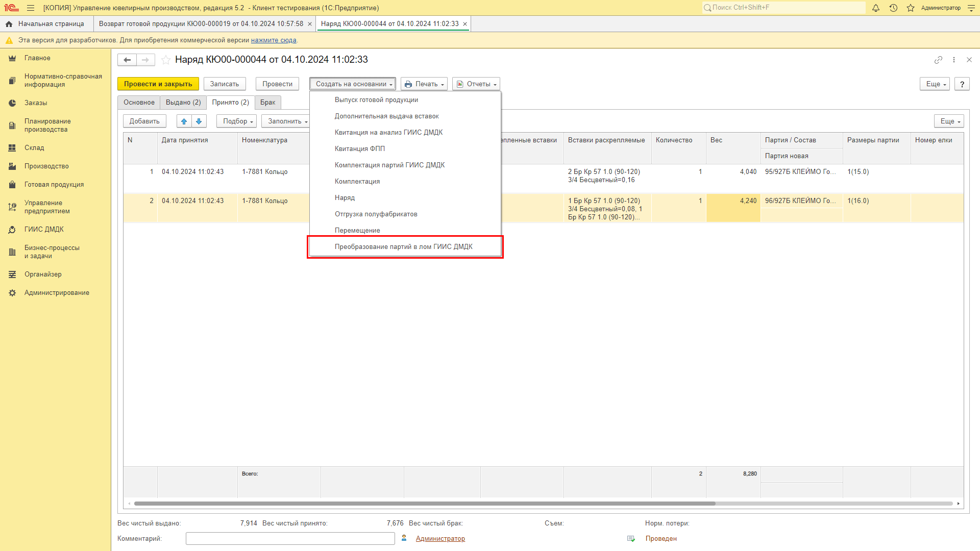The image size is (980, 551).
Task: Select Перемещение menu item
Action: point(405,231)
